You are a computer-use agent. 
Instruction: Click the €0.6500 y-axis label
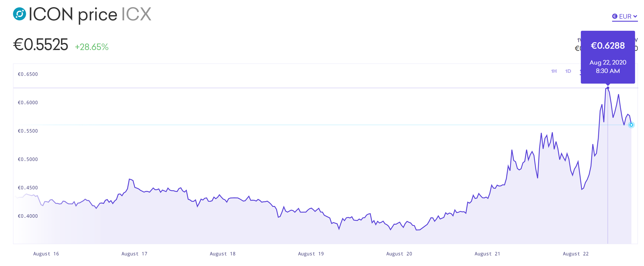pos(28,74)
